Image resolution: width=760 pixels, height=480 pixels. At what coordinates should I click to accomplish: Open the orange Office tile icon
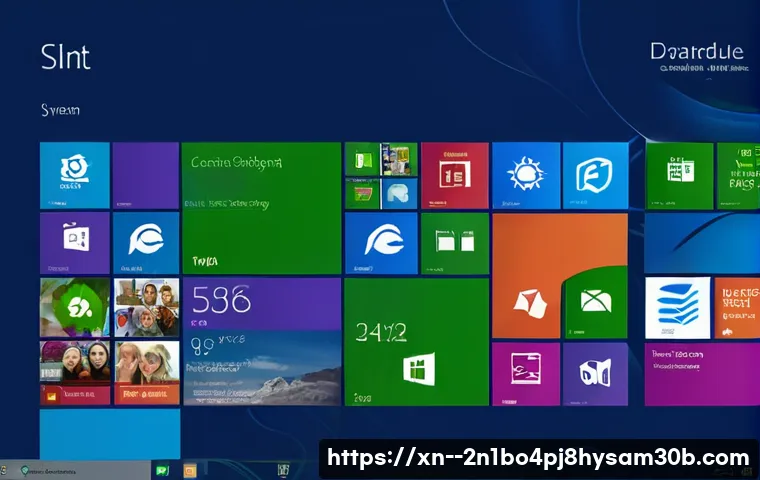coord(530,304)
